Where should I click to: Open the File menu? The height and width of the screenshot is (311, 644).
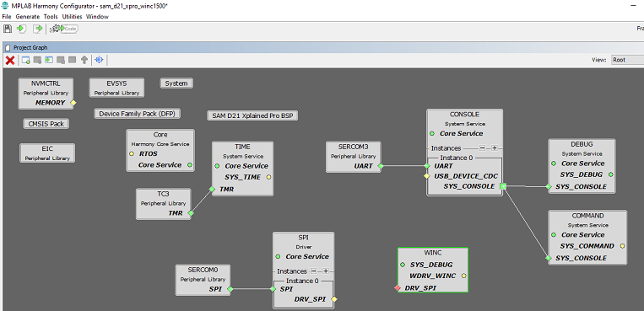(x=7, y=17)
